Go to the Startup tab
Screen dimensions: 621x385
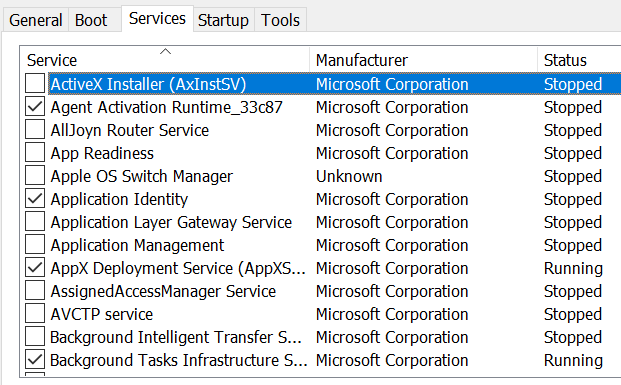coord(223,20)
